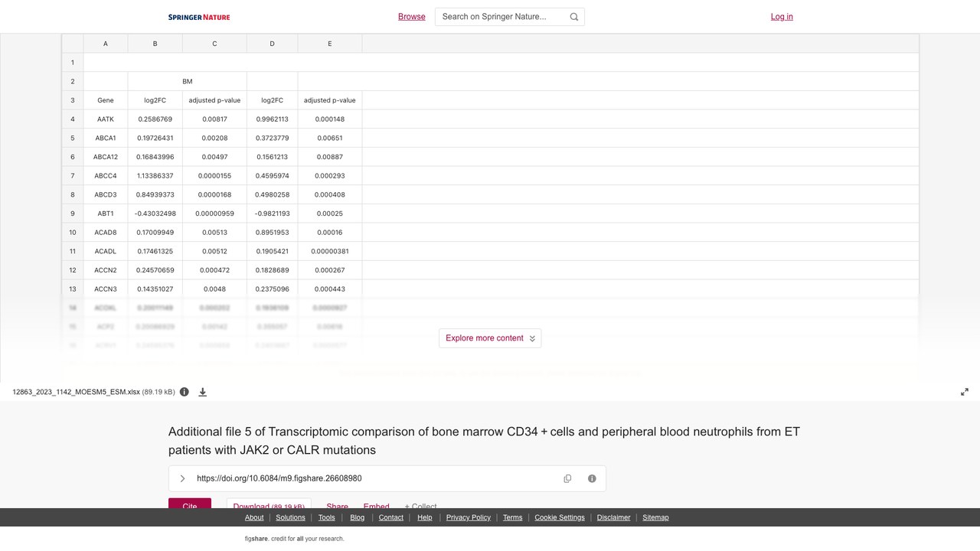This screenshot has width=980, height=551.
Task: Open file info icon beside the xlsx filename
Action: [x=184, y=392]
